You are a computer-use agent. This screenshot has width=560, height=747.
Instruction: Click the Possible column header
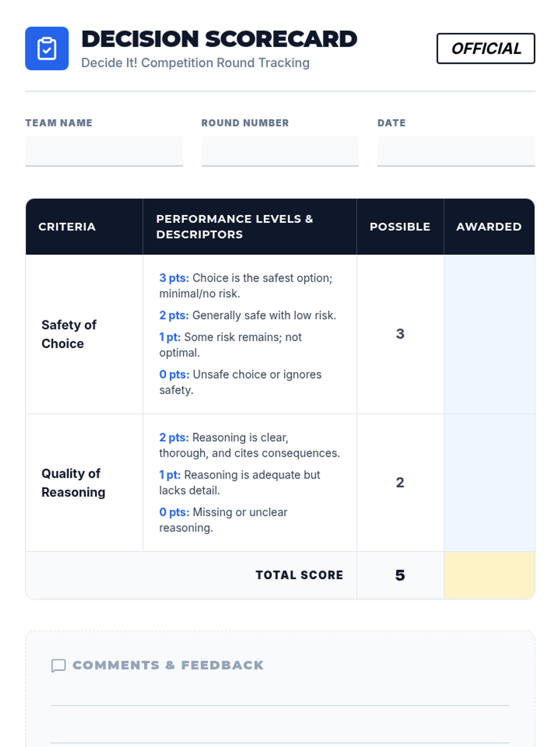coord(400,227)
